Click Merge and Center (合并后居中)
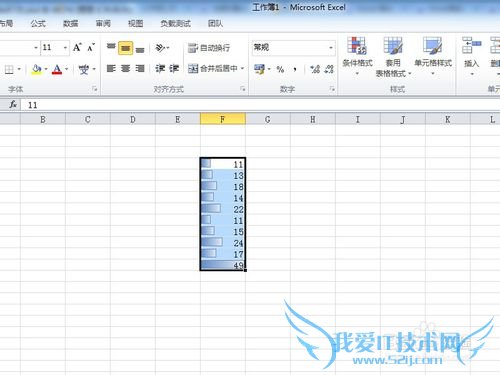Image resolution: width=500 pixels, height=375 pixels. (x=213, y=69)
